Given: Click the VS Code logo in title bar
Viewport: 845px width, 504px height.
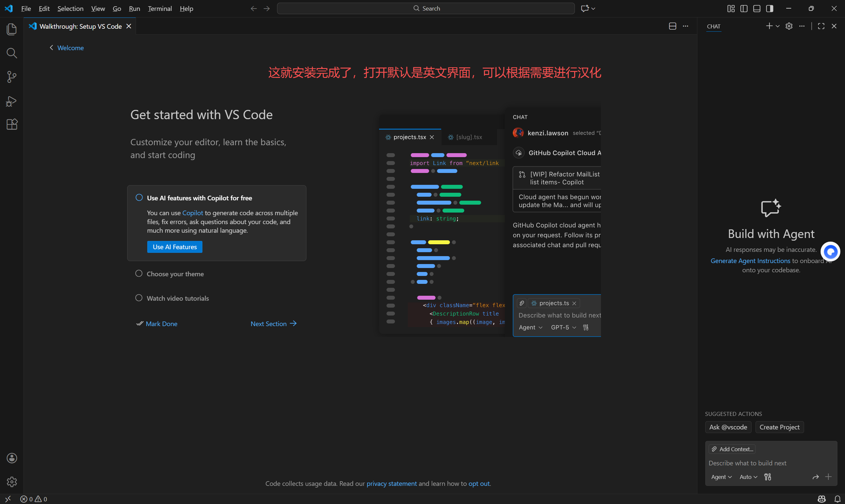Looking at the screenshot, I should [x=9, y=9].
